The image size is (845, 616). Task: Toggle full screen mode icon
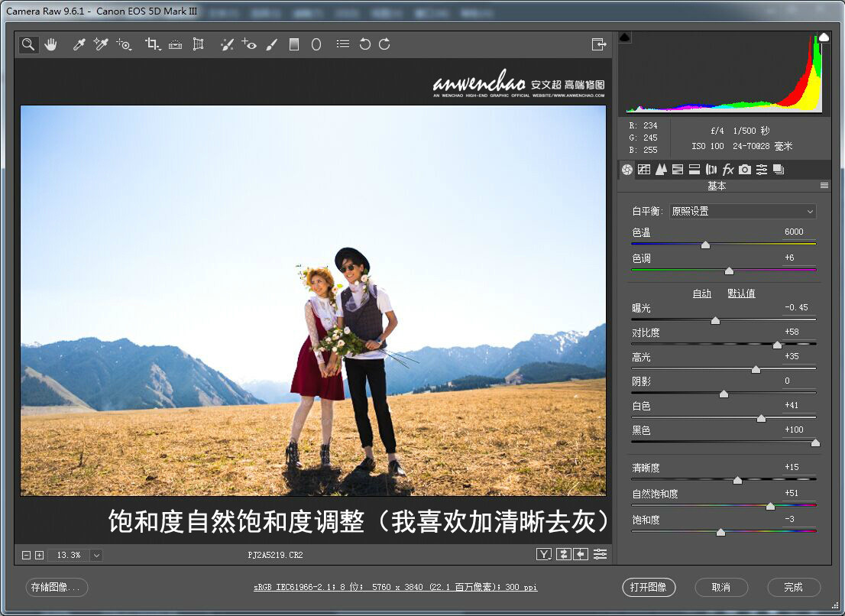click(x=599, y=44)
